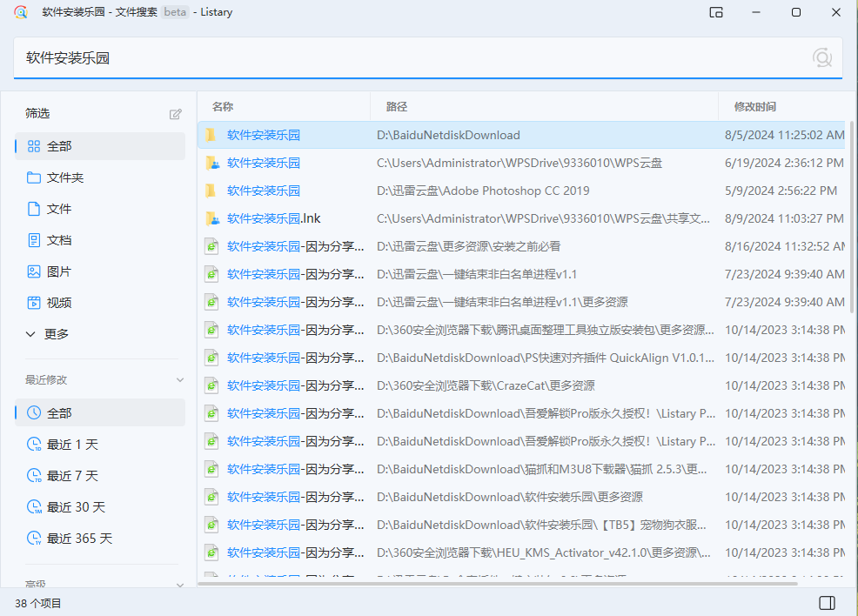Sort by the 修改时间 column header
The width and height of the screenshot is (858, 616).
[781, 107]
